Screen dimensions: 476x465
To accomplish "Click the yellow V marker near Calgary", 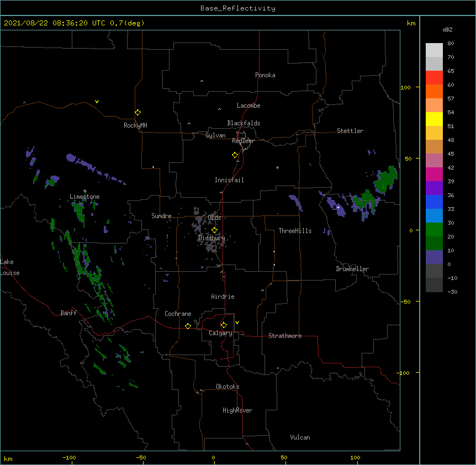I will click(237, 323).
